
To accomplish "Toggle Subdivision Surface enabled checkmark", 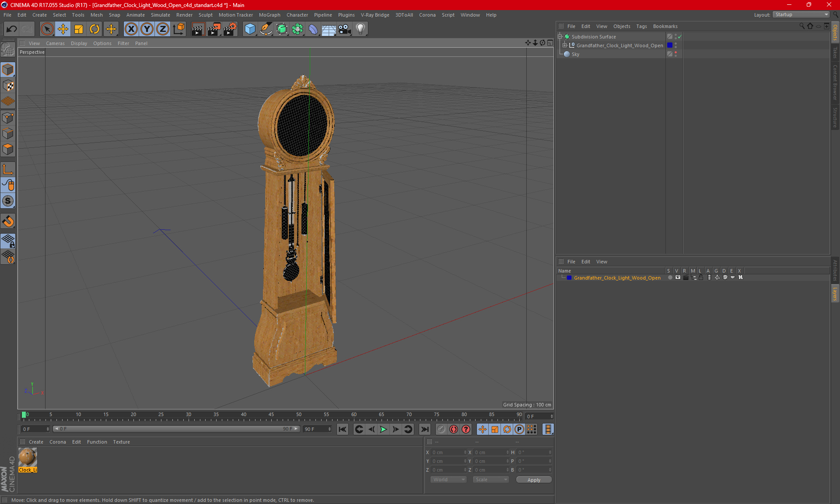I will pyautogui.click(x=679, y=37).
